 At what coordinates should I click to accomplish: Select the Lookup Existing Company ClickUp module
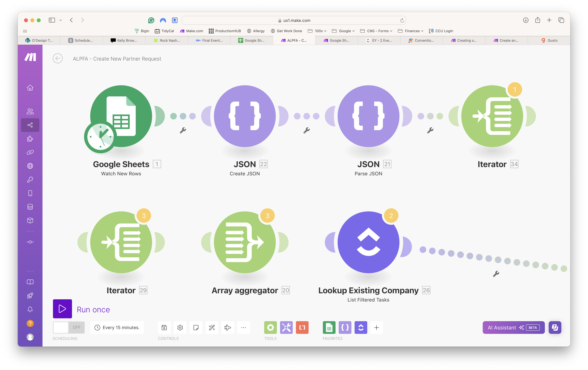point(368,242)
